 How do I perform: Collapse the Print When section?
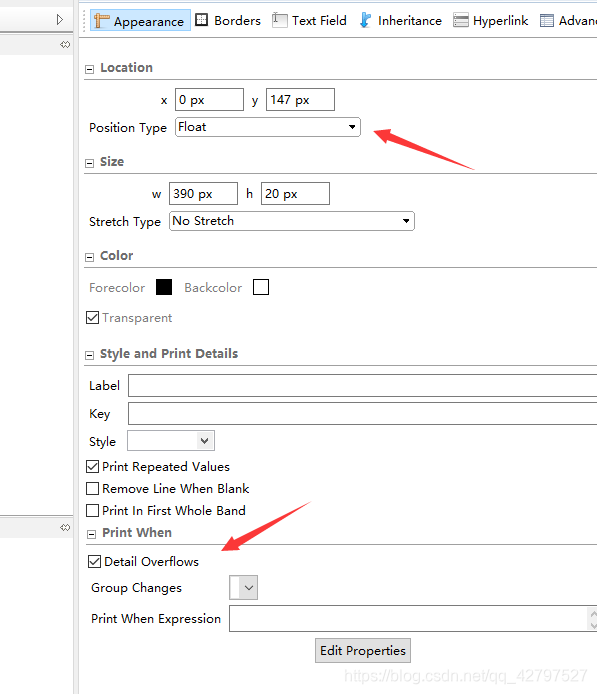pos(91,534)
